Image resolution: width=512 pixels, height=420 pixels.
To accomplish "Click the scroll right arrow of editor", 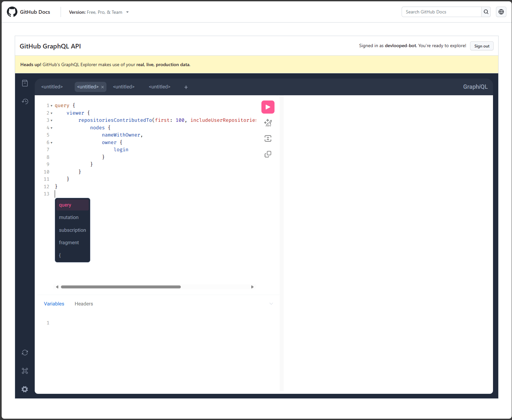I will pos(252,287).
